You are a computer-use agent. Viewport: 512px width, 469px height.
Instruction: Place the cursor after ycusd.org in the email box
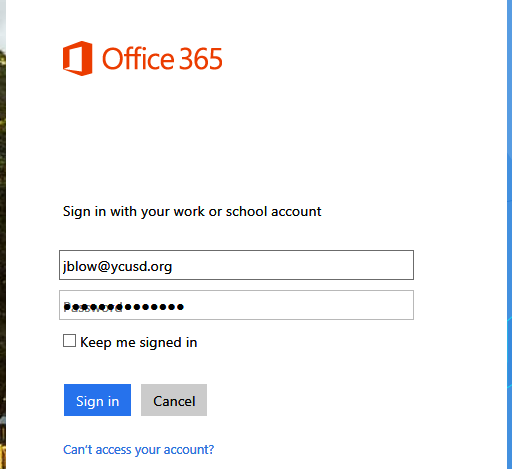point(173,266)
